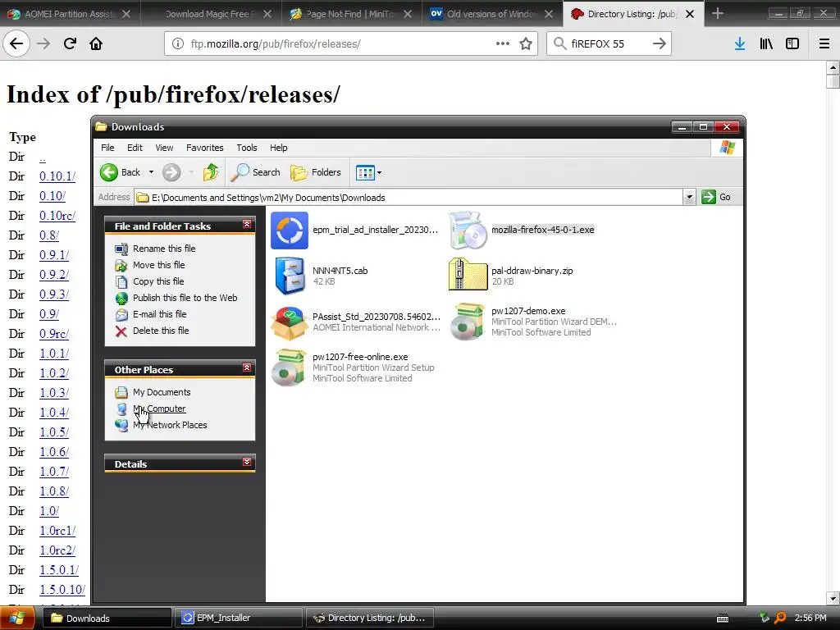Viewport: 840px width, 630px height.
Task: Switch to EPM_Installer in the taskbar
Action: [239, 618]
